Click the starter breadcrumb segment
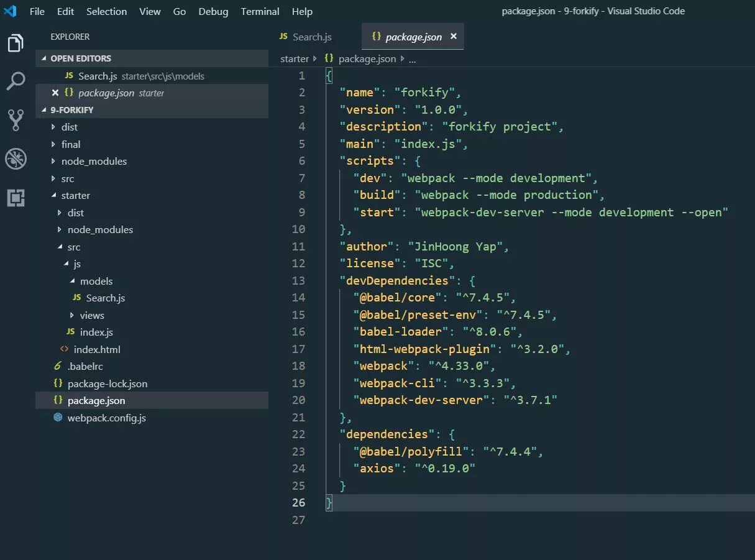This screenshot has height=560, width=755. coord(295,58)
